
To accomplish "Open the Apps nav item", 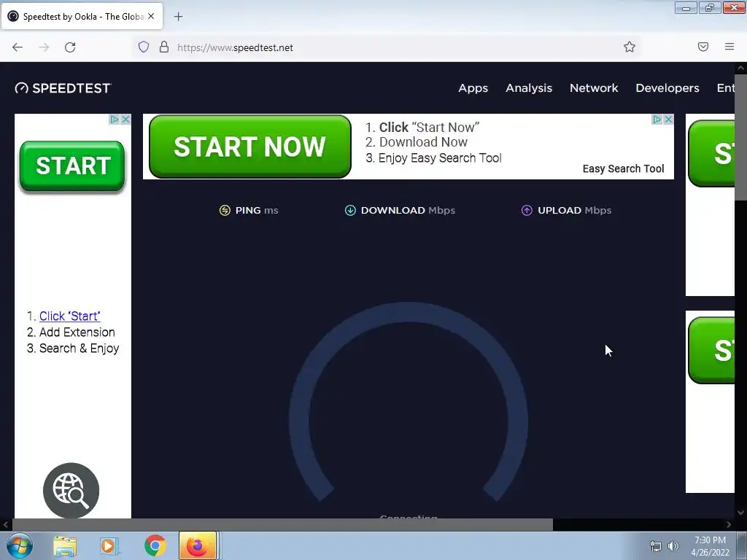I will [x=473, y=88].
